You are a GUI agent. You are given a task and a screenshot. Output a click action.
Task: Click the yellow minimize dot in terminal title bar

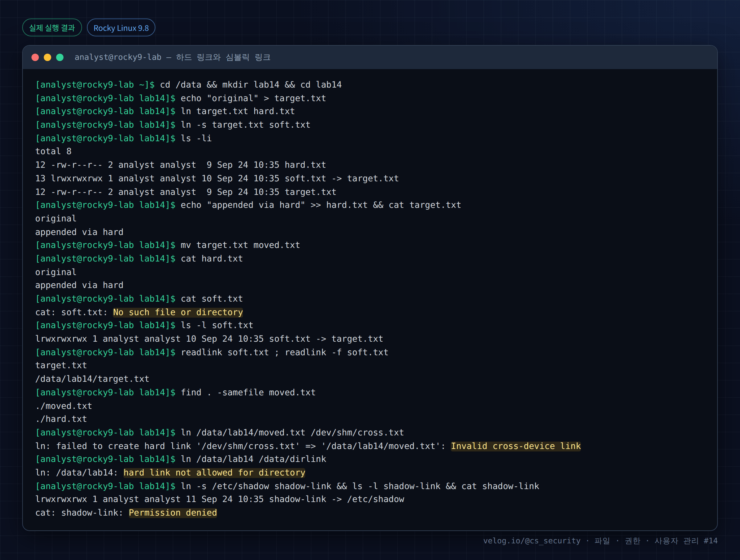[47, 57]
